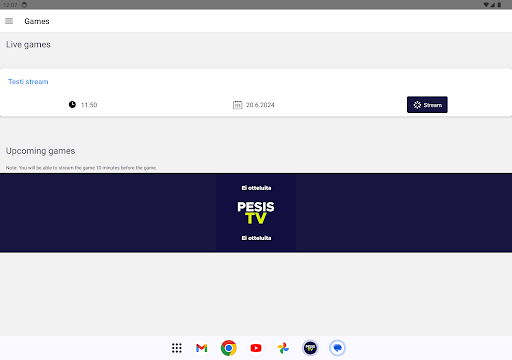512x360 pixels.
Task: Check the battery status icon
Action: [x=499, y=5]
